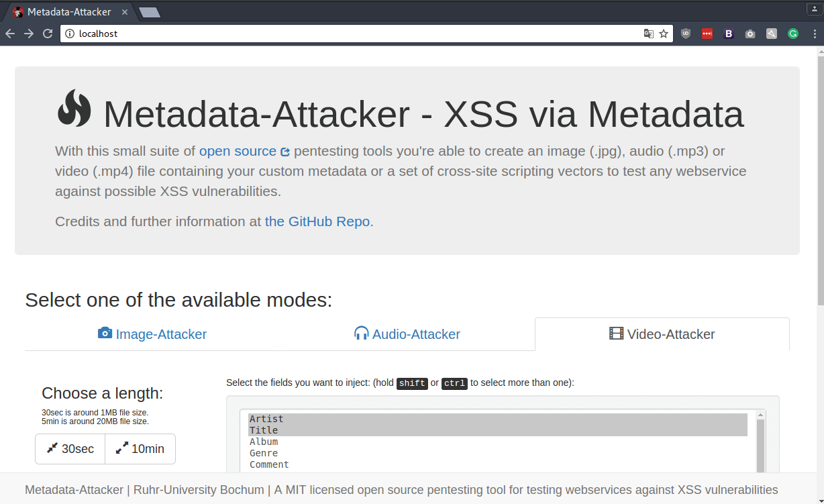Image resolution: width=824 pixels, height=504 pixels.
Task: Open the Grammarly extension icon
Action: pos(793,34)
